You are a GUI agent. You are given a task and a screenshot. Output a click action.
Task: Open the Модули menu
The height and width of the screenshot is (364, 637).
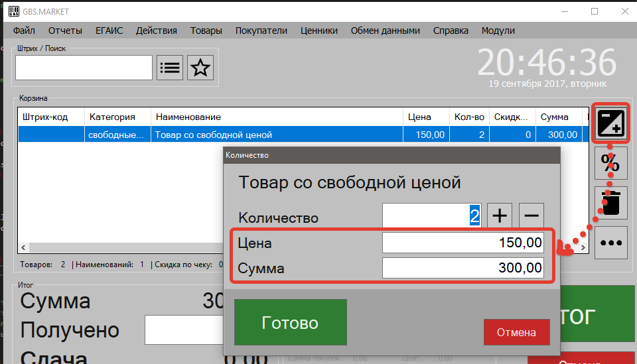(498, 31)
